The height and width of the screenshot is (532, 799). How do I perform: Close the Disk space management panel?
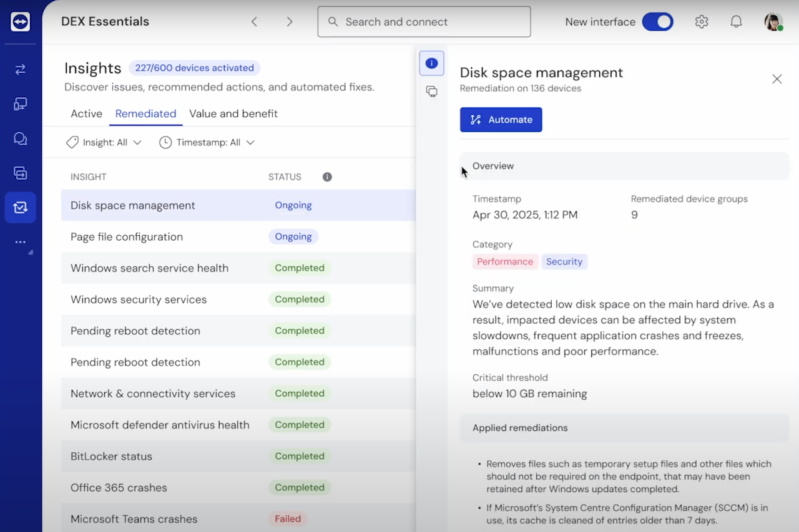coord(777,79)
